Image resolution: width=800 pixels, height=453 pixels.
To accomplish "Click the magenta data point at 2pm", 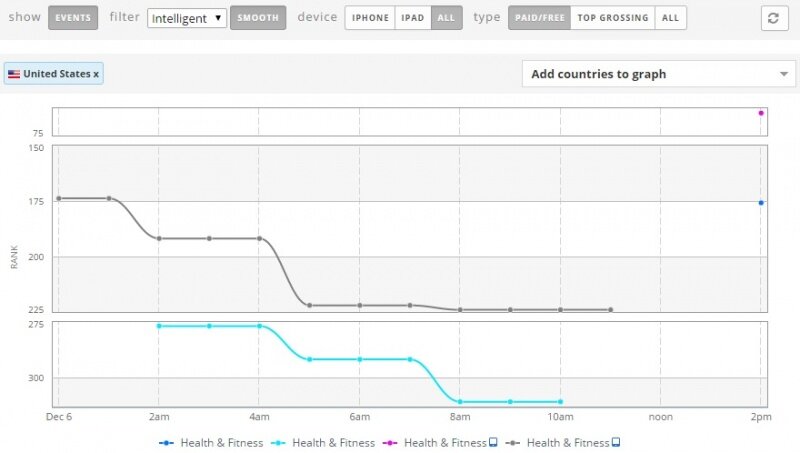I will tap(761, 113).
